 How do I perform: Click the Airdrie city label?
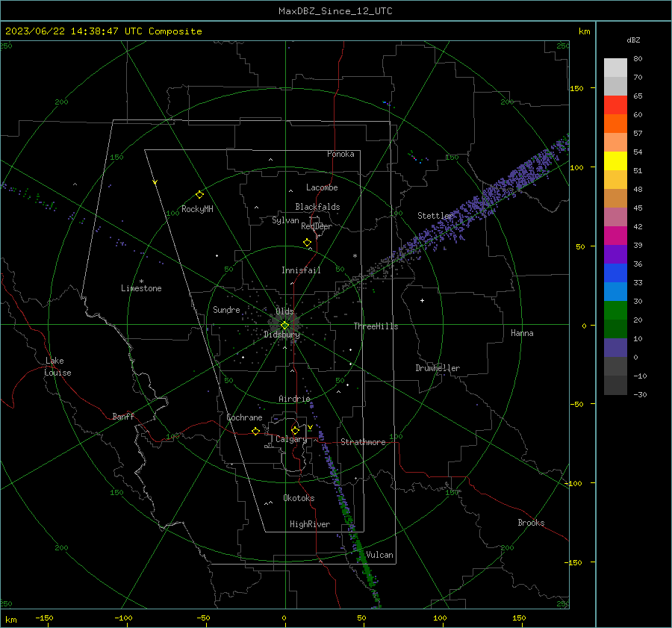click(294, 399)
